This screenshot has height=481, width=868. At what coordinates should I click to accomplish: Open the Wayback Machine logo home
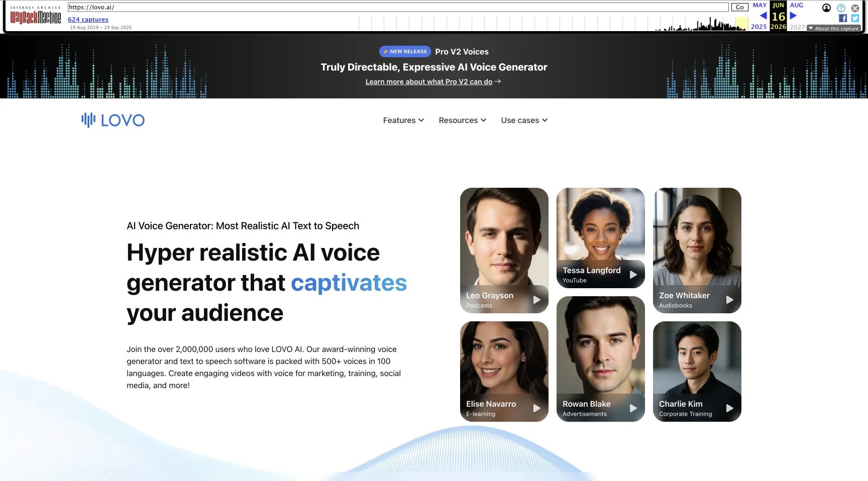pos(36,16)
